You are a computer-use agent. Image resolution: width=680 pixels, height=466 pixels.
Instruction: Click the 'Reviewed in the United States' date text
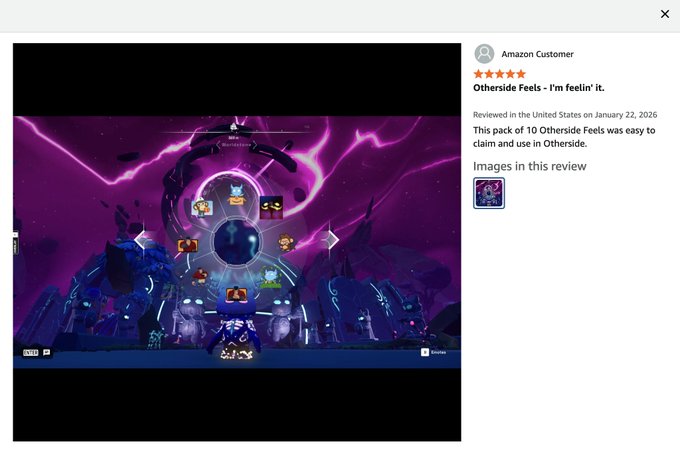click(565, 115)
